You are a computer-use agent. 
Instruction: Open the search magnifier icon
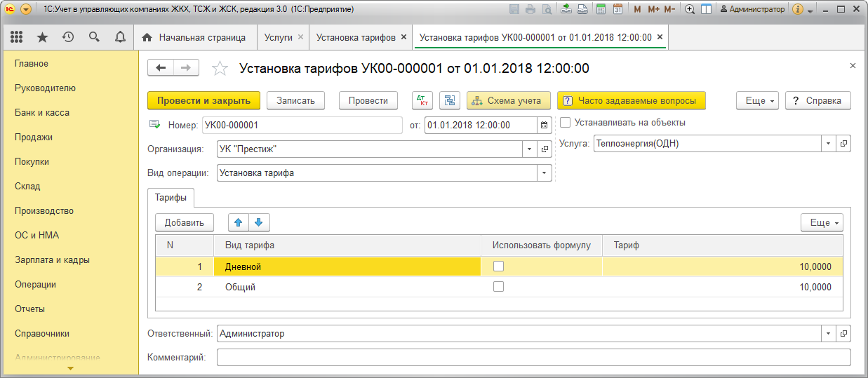point(94,37)
